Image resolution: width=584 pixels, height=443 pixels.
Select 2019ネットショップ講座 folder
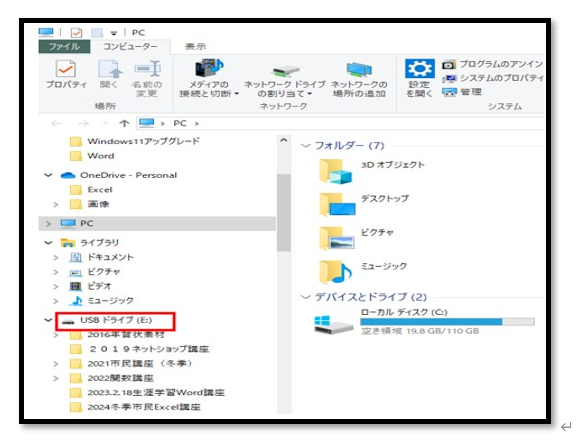(x=139, y=349)
